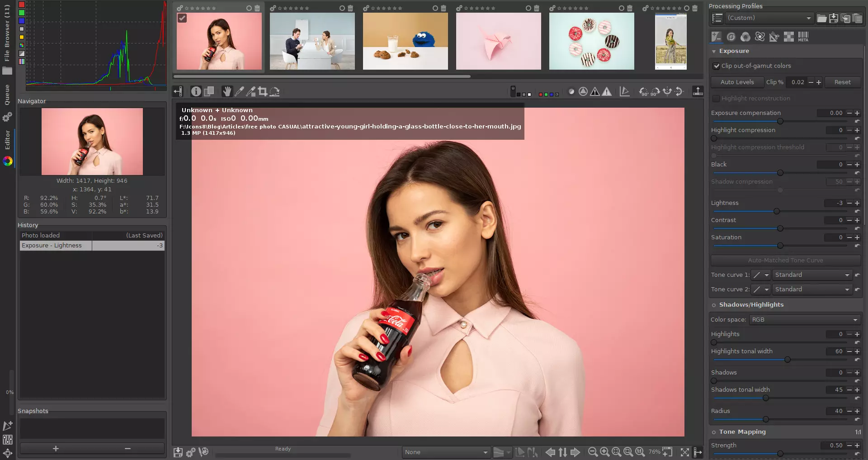The image size is (868, 460).
Task: Copy processing profile to clipboard
Action: pos(845,18)
